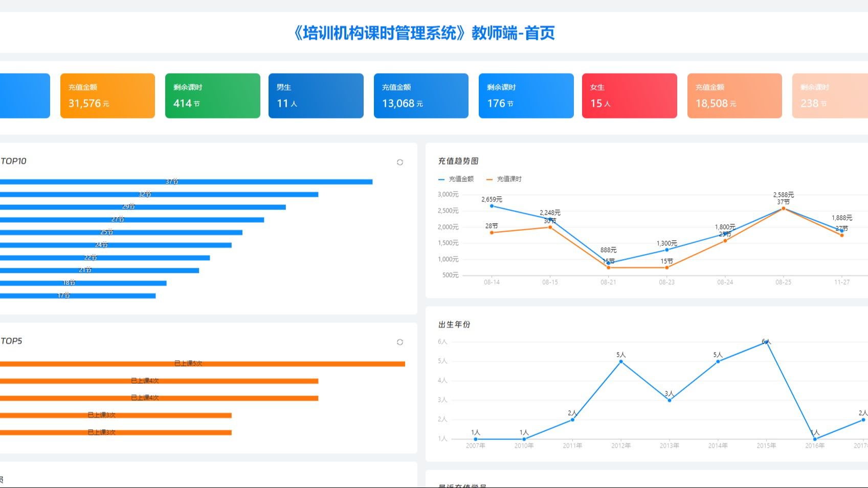Open the 男生 11人 card
Viewport: 868px width, 488px height.
[316, 96]
